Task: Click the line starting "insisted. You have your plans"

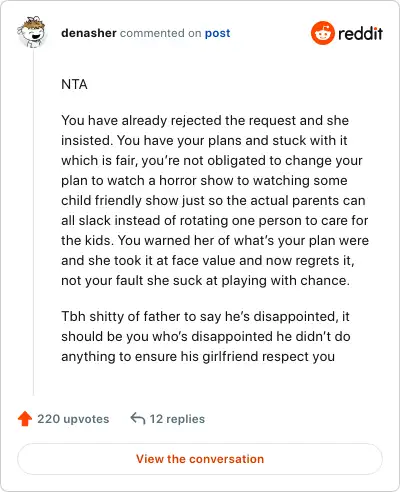Action: (x=204, y=140)
